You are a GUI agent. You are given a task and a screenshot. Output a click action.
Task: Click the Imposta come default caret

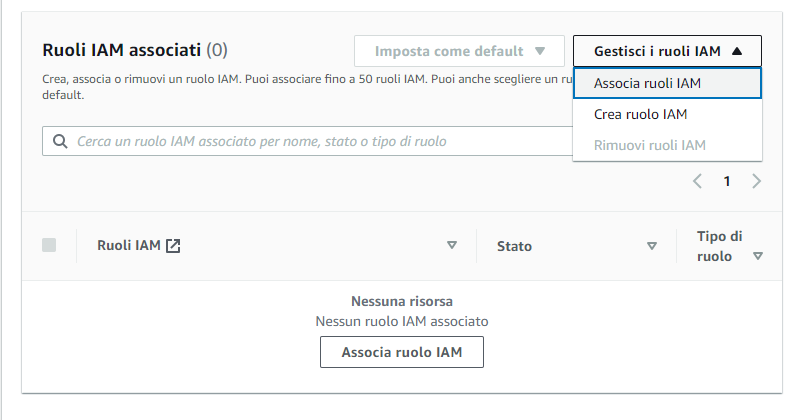click(x=540, y=51)
